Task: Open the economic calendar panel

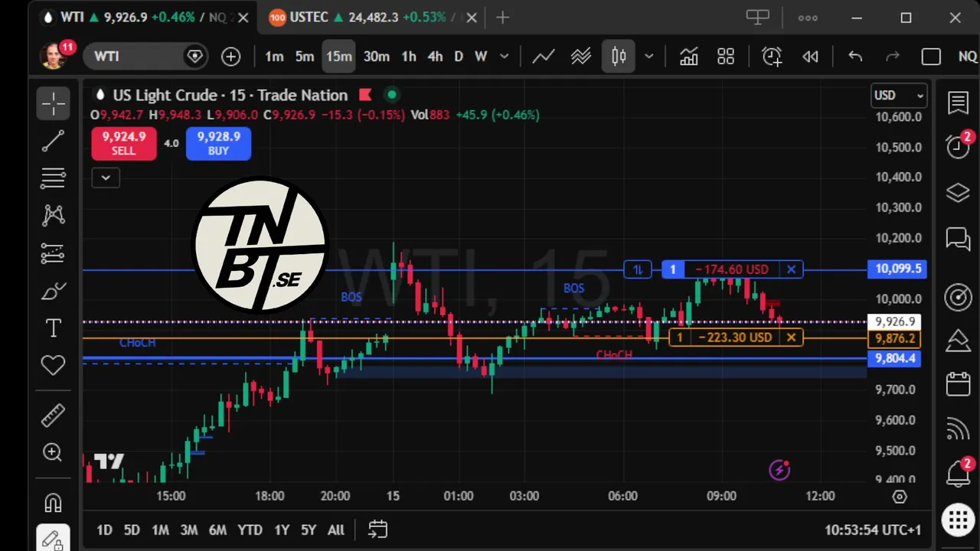Action: click(x=958, y=383)
